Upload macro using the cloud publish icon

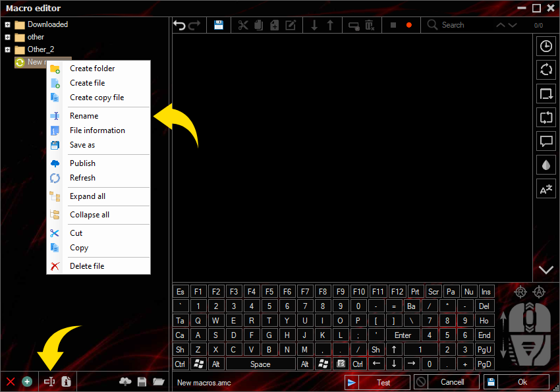coord(125,381)
